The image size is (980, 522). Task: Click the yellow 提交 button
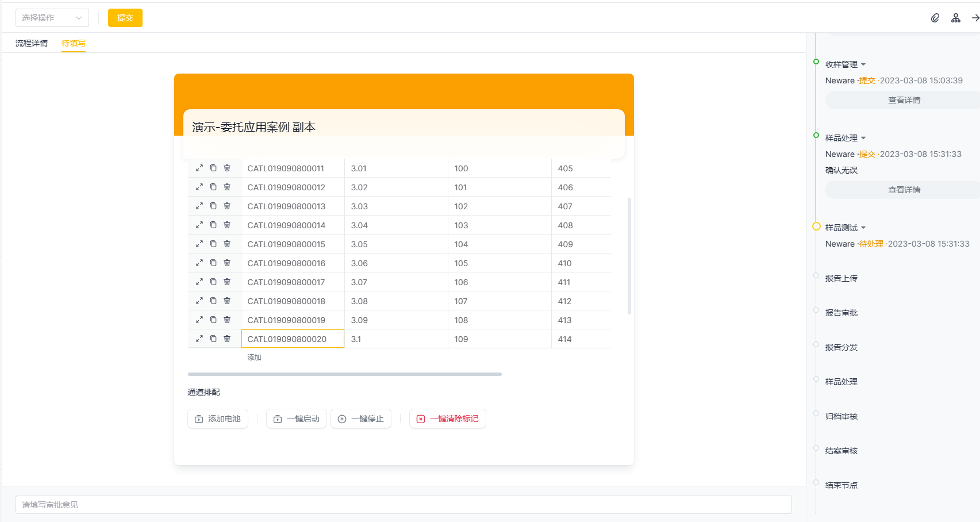125,18
